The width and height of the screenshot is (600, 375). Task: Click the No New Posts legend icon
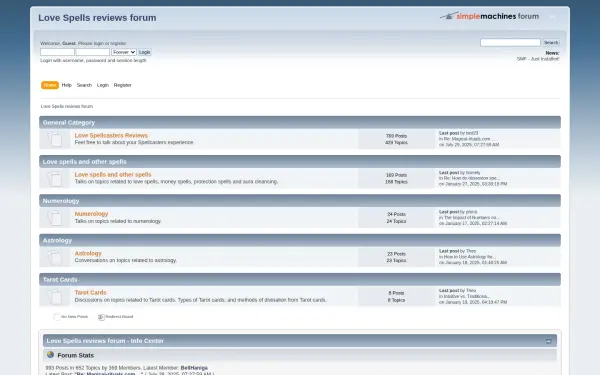click(x=57, y=317)
